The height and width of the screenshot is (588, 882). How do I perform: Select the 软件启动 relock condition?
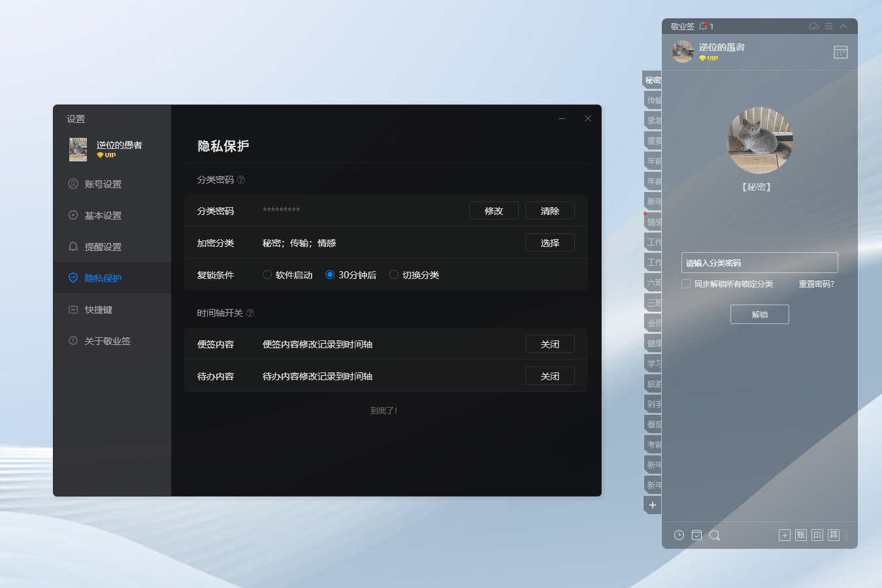tap(267, 274)
